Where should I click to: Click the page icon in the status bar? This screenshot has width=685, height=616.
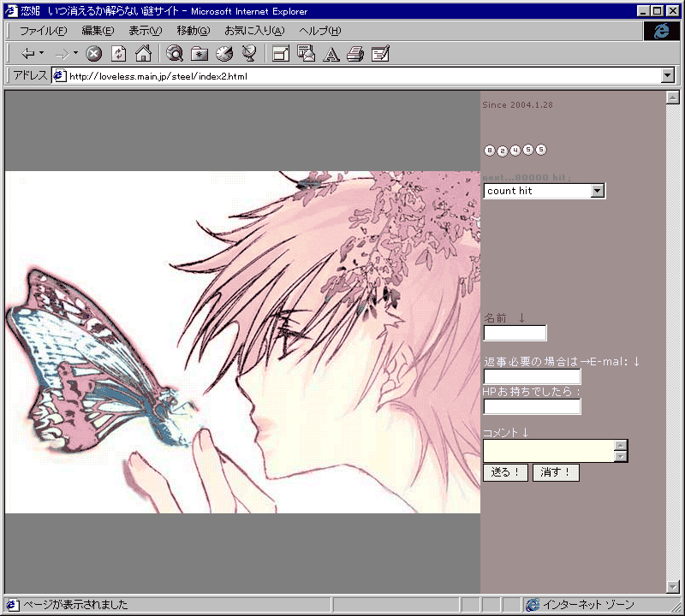pos(12,605)
